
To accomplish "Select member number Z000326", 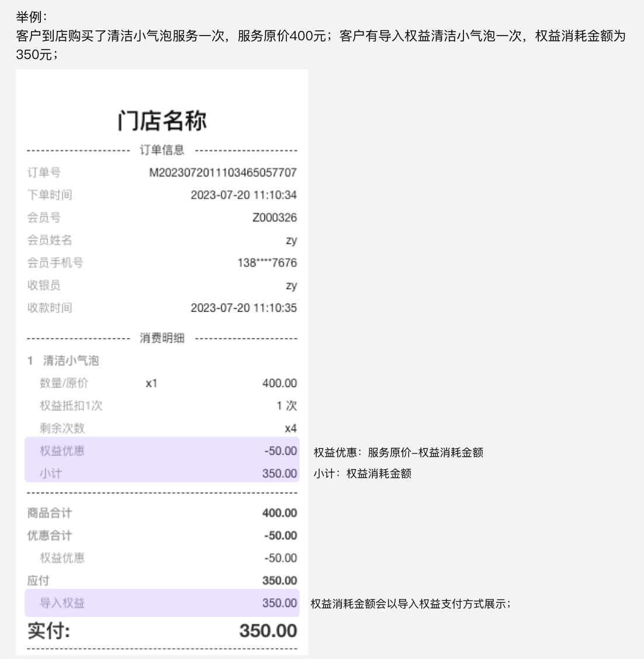I will (x=275, y=217).
